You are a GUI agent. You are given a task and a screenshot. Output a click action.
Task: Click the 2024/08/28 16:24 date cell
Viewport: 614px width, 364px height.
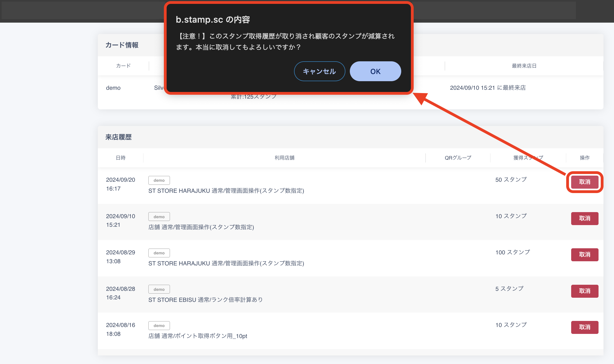(x=120, y=293)
